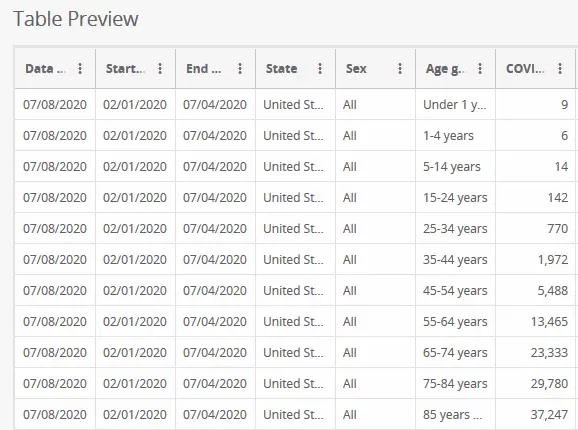Screen dimensions: 578x430
Task: Click the Sex column header label
Action: click(x=356, y=69)
